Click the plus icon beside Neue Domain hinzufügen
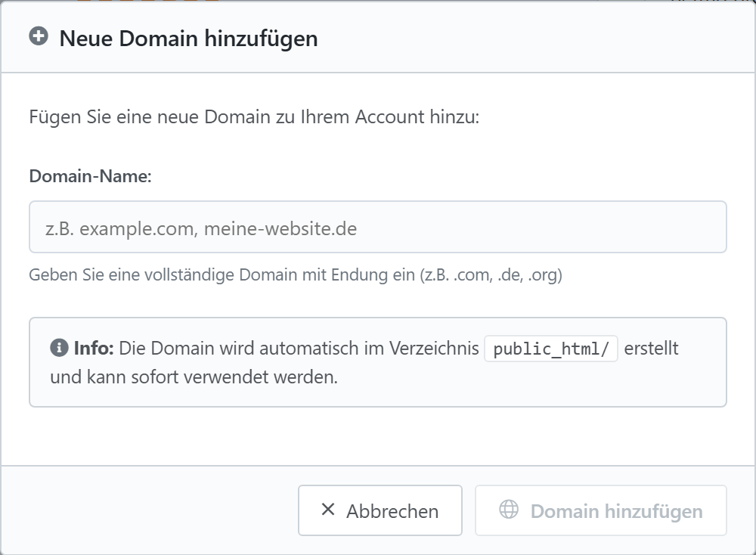756x555 pixels. (x=39, y=36)
